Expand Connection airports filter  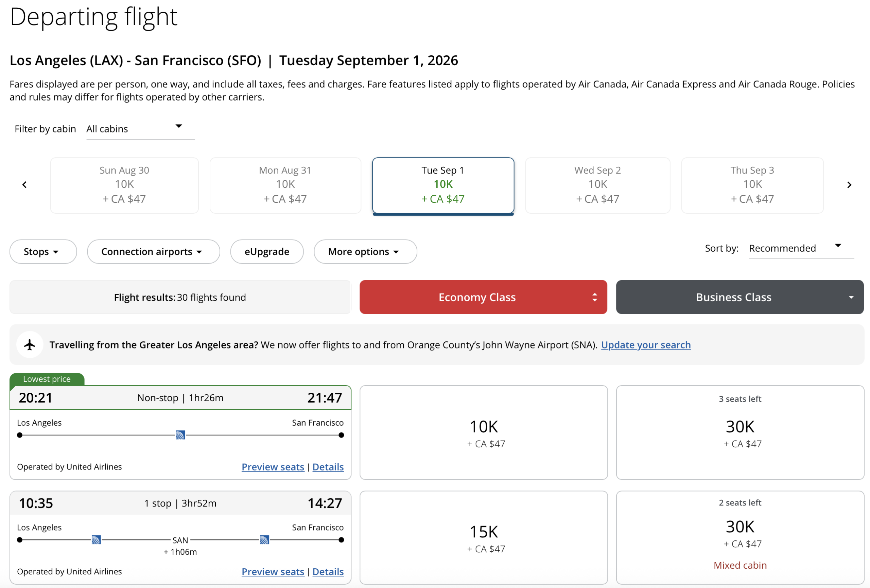[154, 251]
